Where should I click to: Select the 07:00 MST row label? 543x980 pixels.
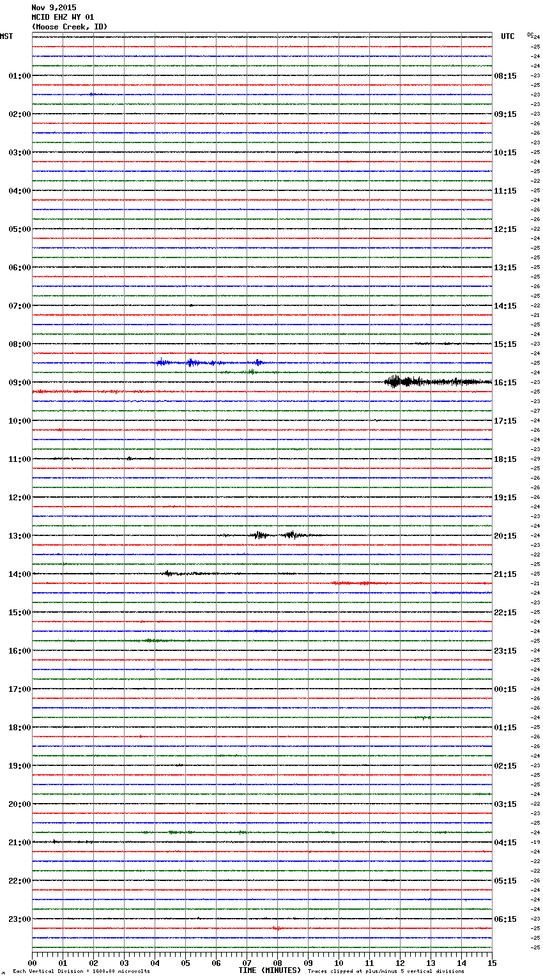tap(20, 306)
